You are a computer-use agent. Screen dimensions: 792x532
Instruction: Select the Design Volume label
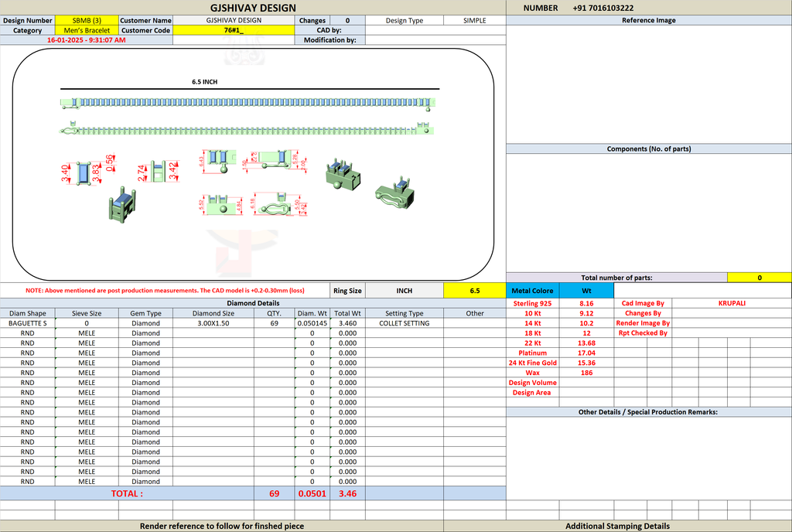[532, 383]
